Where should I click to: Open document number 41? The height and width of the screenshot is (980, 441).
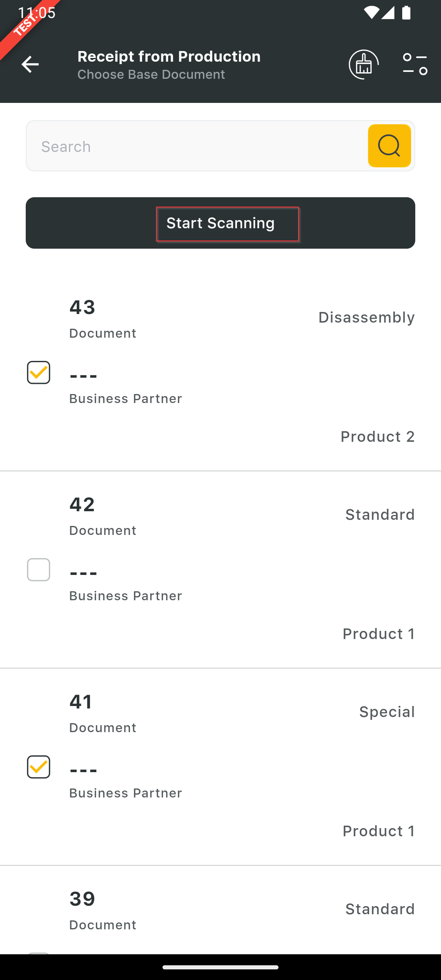81,702
